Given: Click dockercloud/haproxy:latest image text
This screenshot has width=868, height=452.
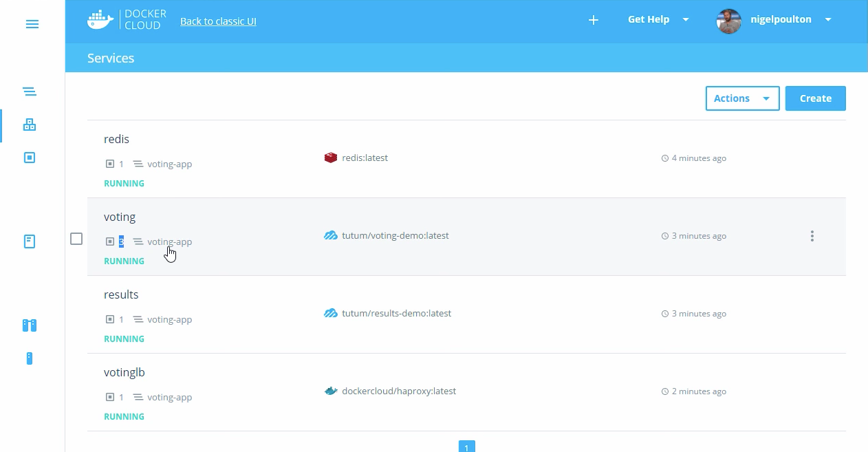Looking at the screenshot, I should pyautogui.click(x=399, y=391).
